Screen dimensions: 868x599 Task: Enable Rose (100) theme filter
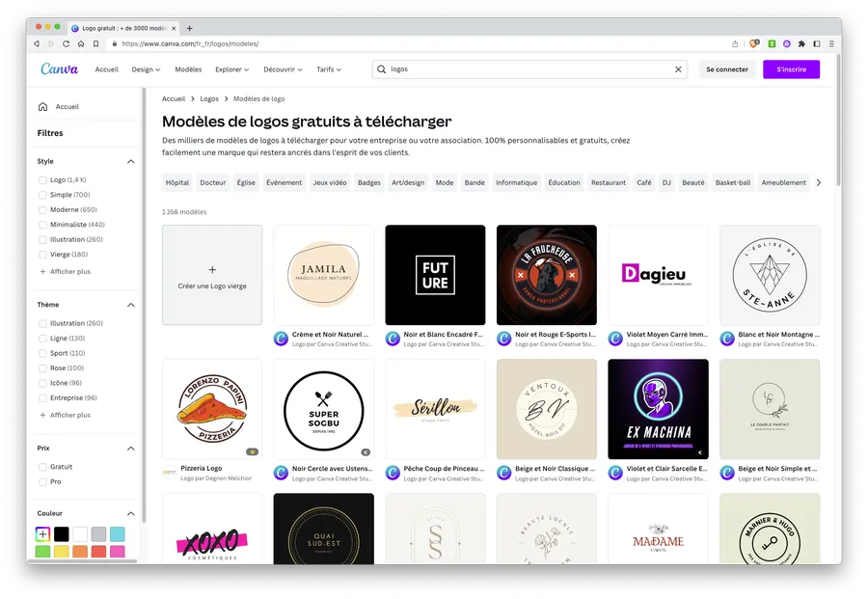click(x=42, y=368)
